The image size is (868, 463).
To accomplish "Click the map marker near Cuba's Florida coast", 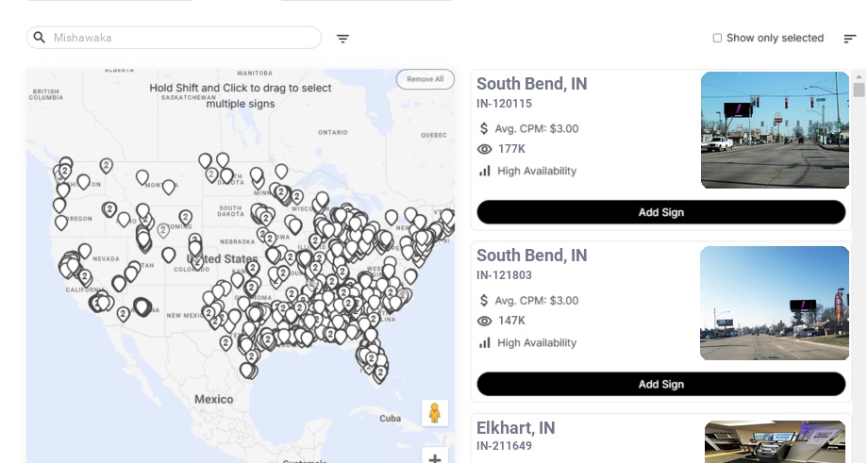I will [380, 372].
